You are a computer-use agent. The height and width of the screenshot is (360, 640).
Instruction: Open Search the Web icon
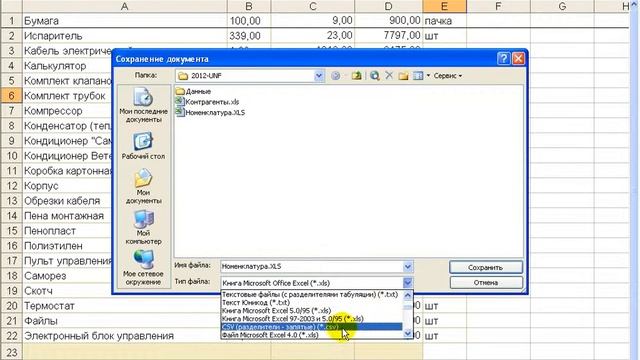[x=374, y=76]
